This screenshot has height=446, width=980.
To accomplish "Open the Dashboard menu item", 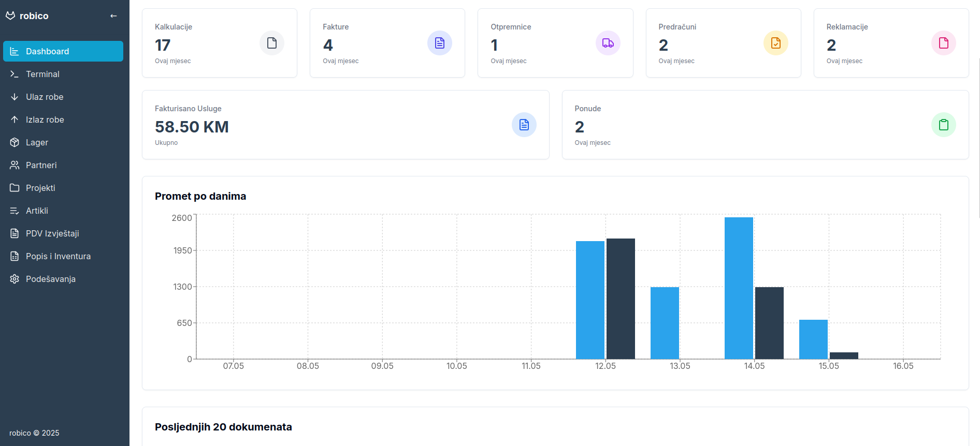I will (63, 51).
